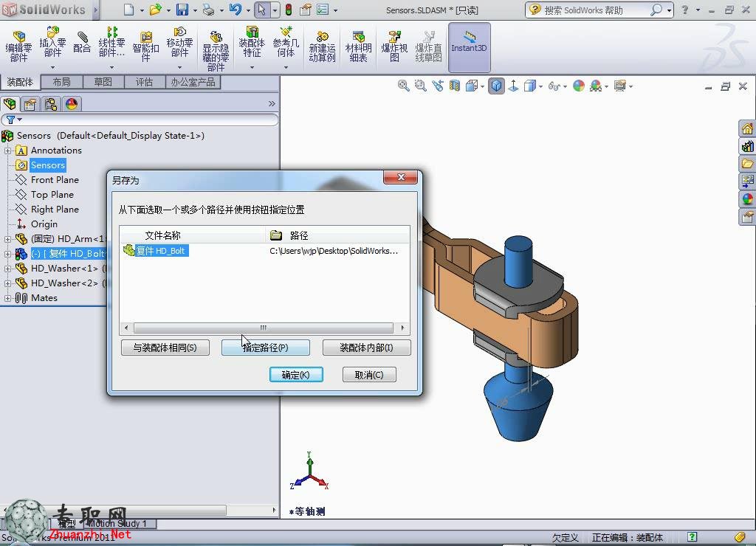The height and width of the screenshot is (546, 756).
Task: Click the Print icon
Action: coord(208,9)
